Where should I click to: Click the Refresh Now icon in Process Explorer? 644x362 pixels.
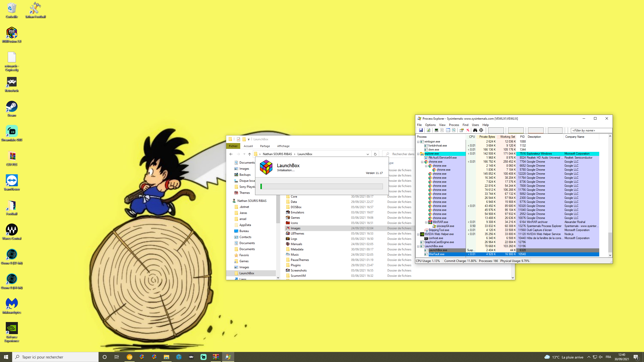(428, 130)
